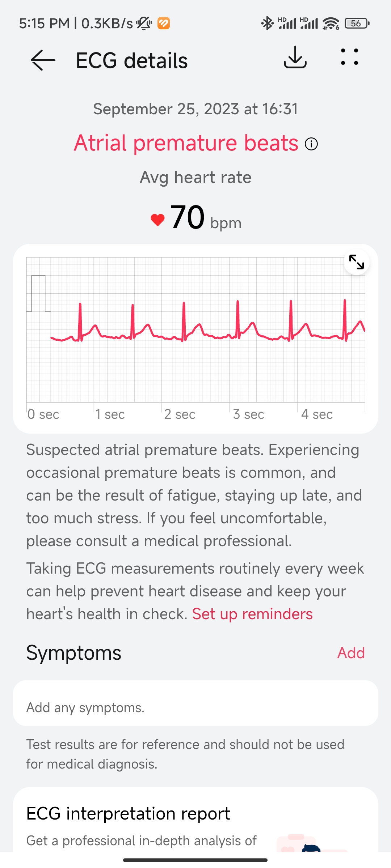Open the Set up reminders link

tap(252, 614)
